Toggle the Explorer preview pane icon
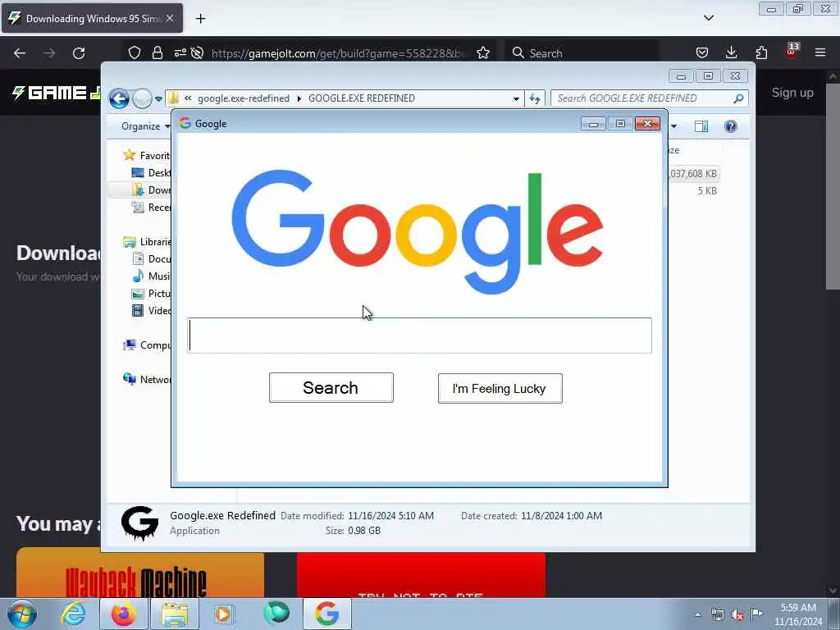 click(x=701, y=126)
